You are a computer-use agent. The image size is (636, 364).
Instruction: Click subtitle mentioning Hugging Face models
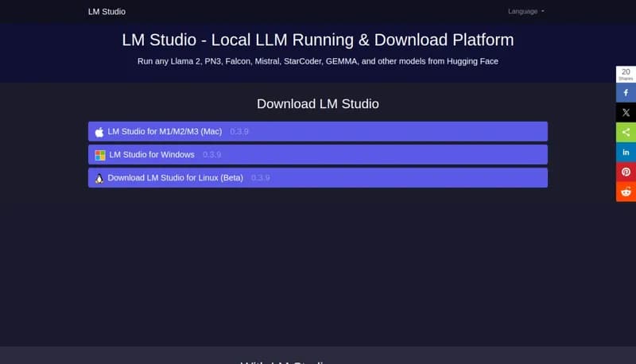(317, 61)
